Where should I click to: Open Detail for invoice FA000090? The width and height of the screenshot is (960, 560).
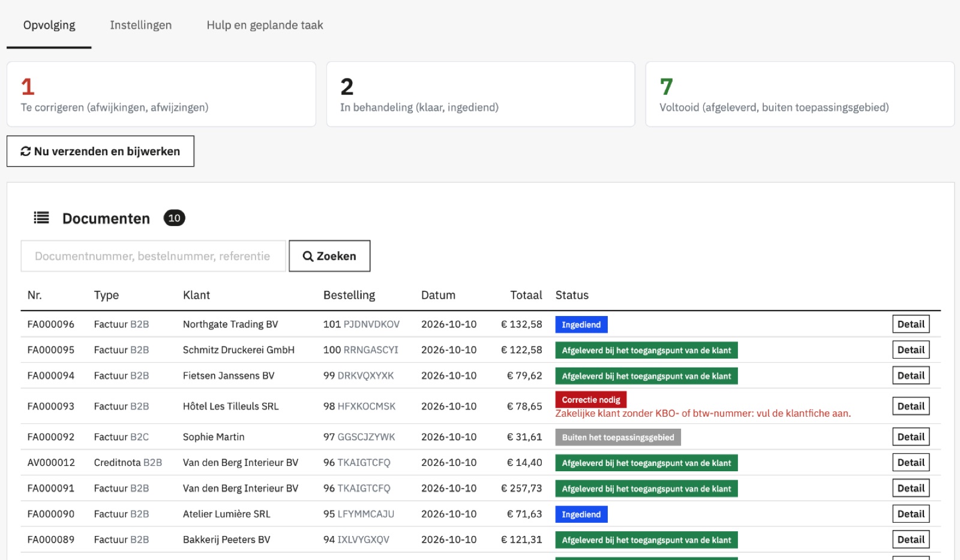click(x=911, y=514)
